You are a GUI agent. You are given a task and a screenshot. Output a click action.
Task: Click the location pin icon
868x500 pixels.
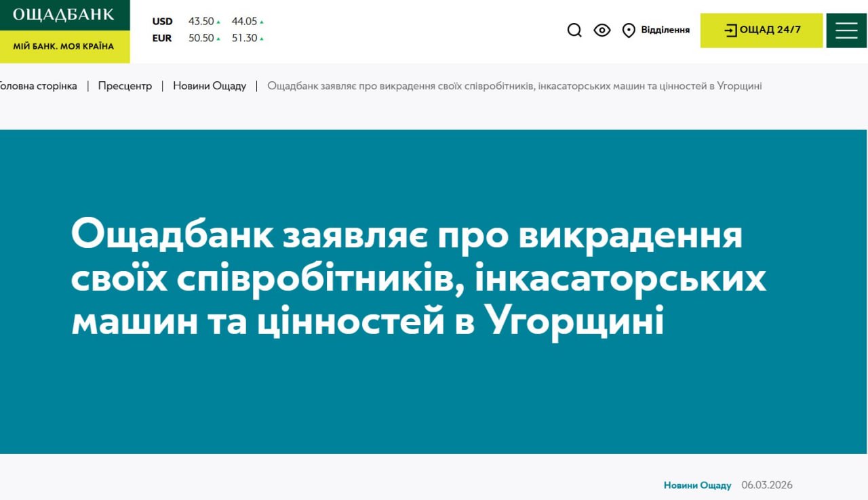629,30
